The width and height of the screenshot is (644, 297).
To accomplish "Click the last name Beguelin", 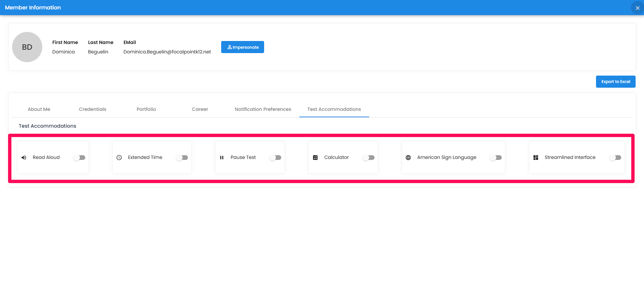I will click(98, 52).
